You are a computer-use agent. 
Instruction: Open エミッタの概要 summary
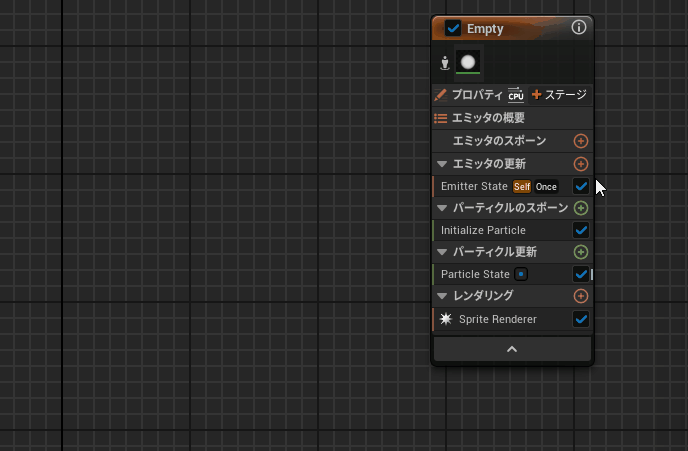click(x=488, y=118)
